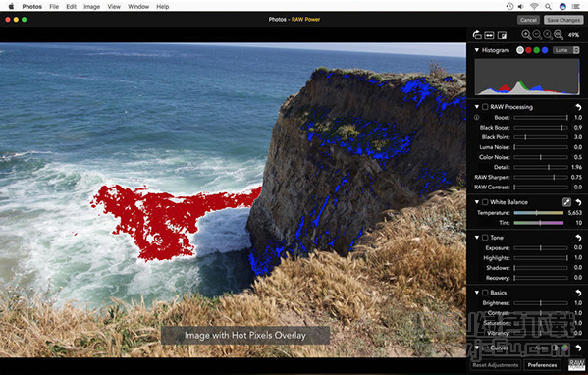This screenshot has width=588, height=375.
Task: Reset RAW Processing with its undo arrow
Action: pyautogui.click(x=578, y=107)
